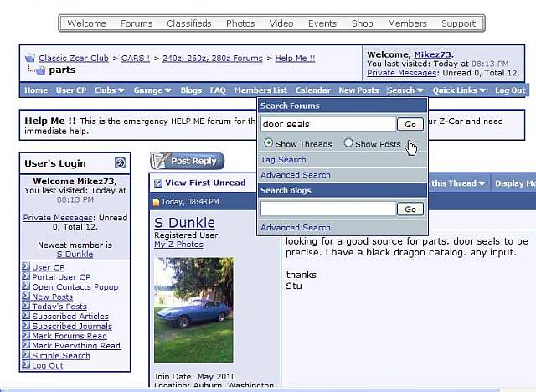
Task: Open the Welcome tab in top menu
Action: pos(86,23)
